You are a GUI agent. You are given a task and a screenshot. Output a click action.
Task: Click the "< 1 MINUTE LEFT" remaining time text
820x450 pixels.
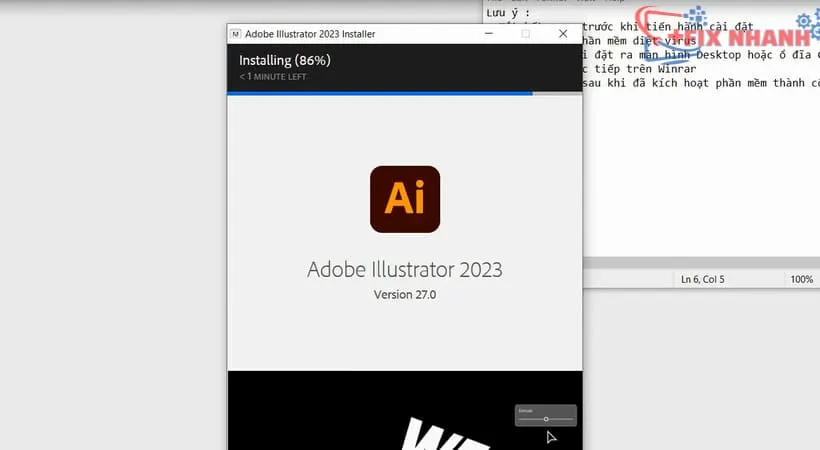point(273,76)
